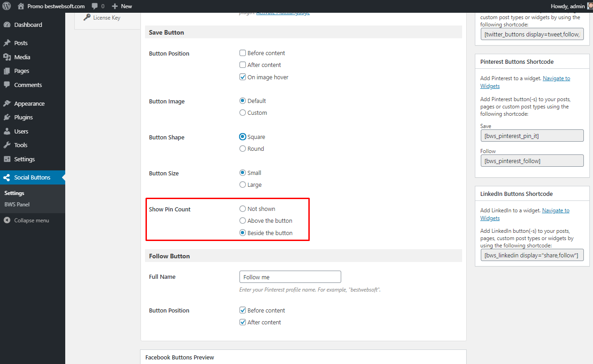The image size is (593, 364).
Task: Click the Plugins plug icon
Action: coord(7,117)
